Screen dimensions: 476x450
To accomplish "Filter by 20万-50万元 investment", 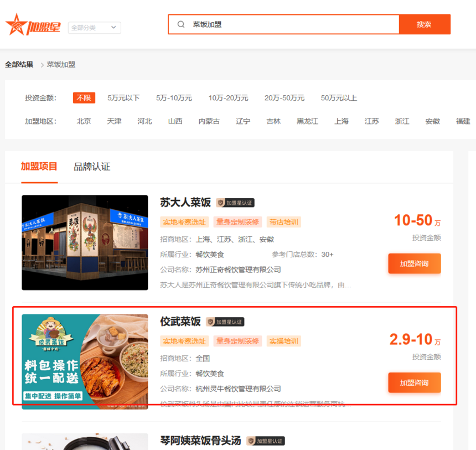I will click(x=284, y=98).
